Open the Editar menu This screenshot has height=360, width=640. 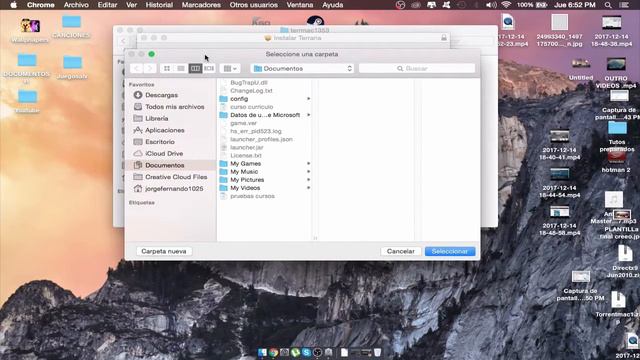[x=107, y=5]
